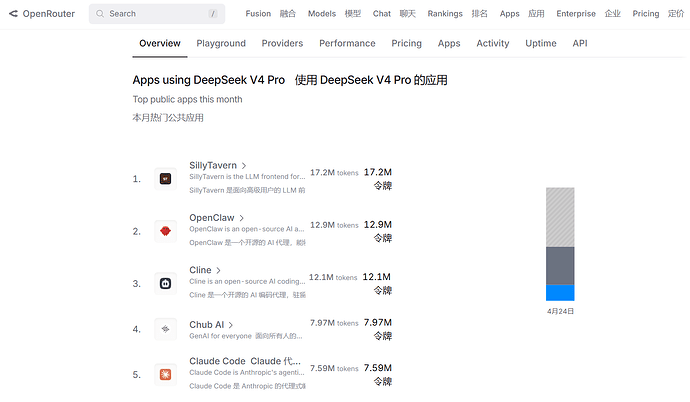Open the Claude Code app link
The image size is (690, 402).
point(245,361)
